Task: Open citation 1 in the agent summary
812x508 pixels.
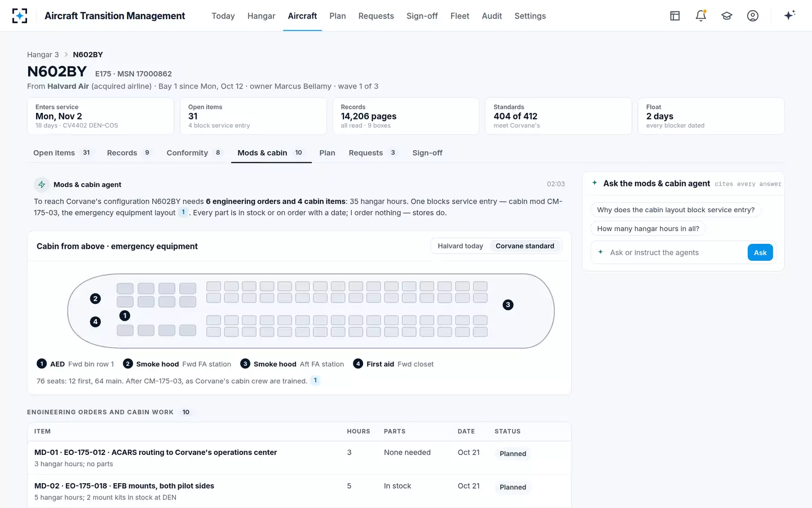Action: click(183, 212)
